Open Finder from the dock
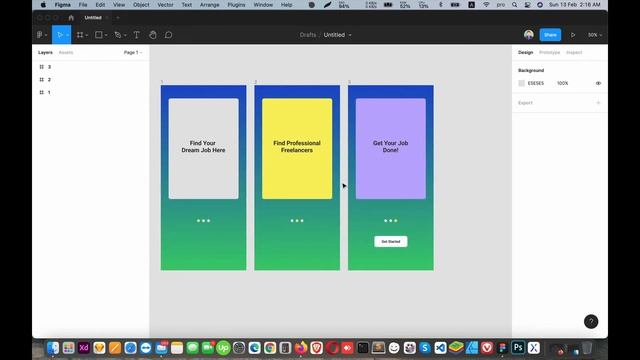The width and height of the screenshot is (640, 360). tap(53, 348)
